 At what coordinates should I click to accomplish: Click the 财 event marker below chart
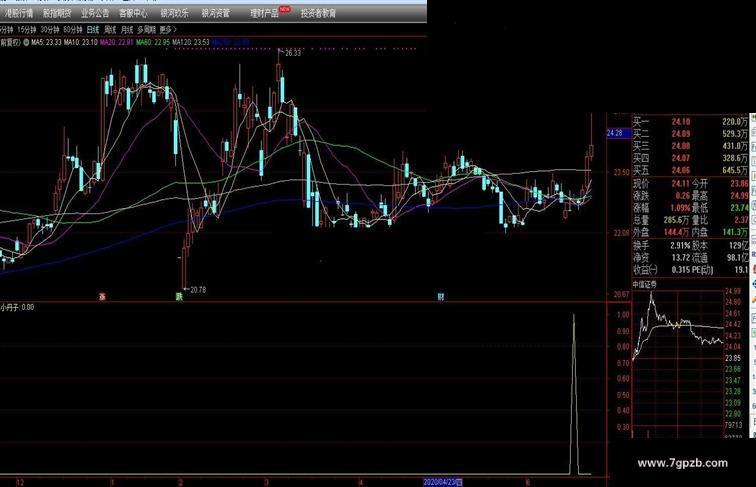coord(441,297)
